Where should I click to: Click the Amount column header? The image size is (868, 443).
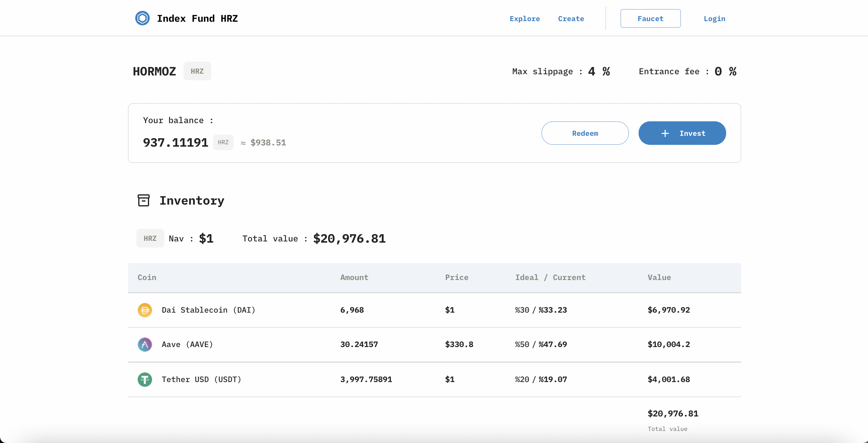pos(354,277)
